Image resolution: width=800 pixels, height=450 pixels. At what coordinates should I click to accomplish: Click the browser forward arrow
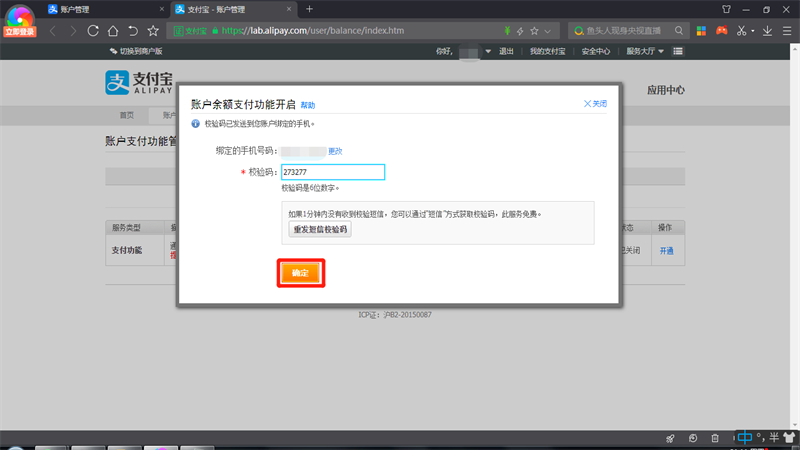click(x=73, y=31)
